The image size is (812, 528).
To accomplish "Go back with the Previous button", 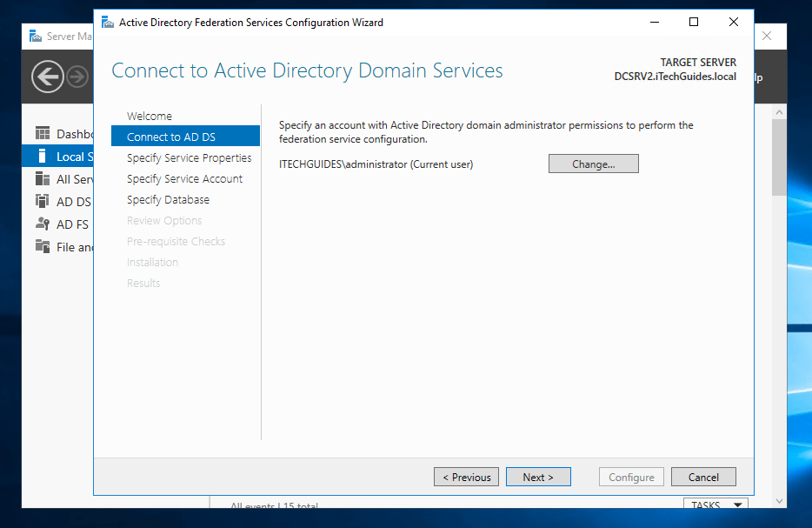I will pos(466,477).
